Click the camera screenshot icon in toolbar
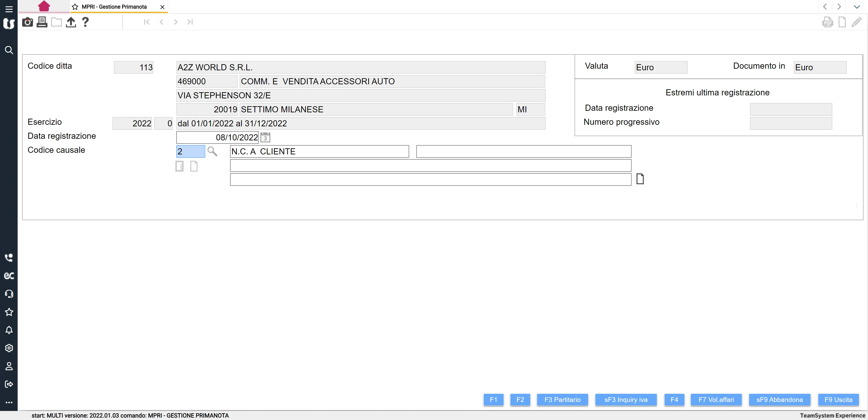This screenshot has height=420, width=868. [x=27, y=22]
